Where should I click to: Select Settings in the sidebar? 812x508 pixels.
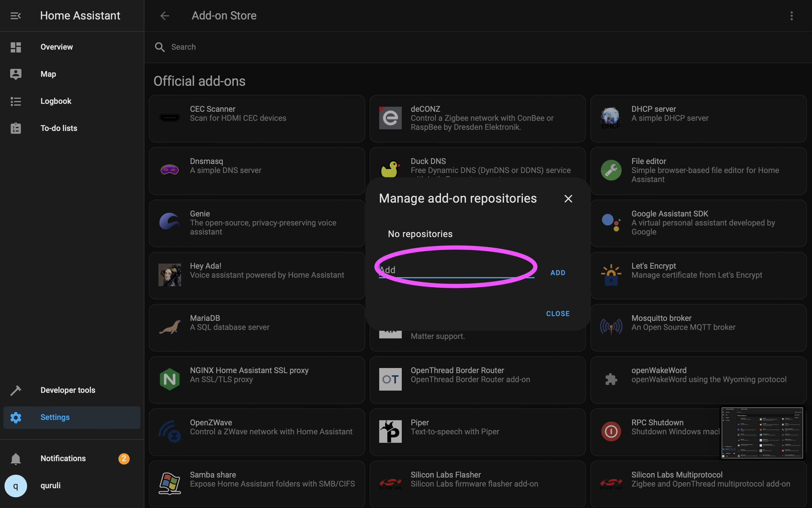click(x=72, y=417)
